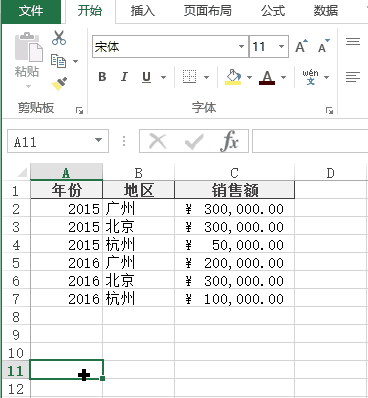Viewport: 368px width, 398px height.
Task: Click the Cancel X in formula bar
Action: tap(157, 141)
